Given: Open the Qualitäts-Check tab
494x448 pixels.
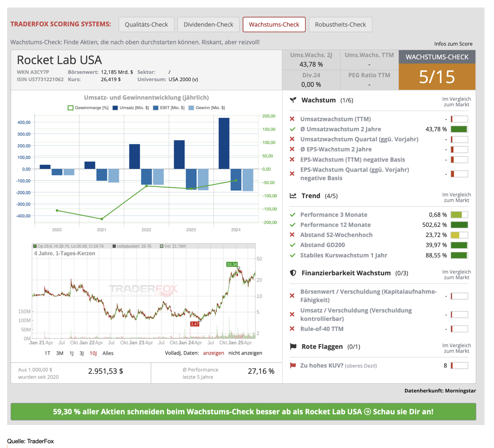Looking at the screenshot, I should point(146,25).
